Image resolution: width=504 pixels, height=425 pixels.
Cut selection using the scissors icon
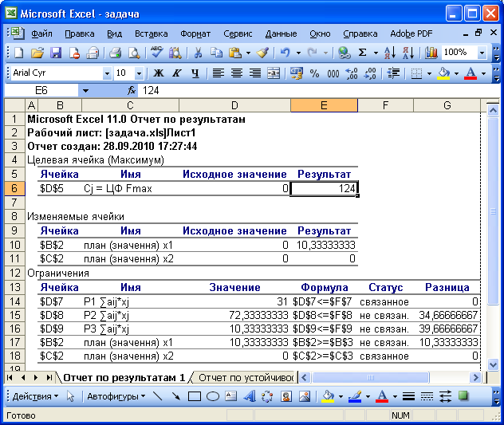click(x=198, y=53)
